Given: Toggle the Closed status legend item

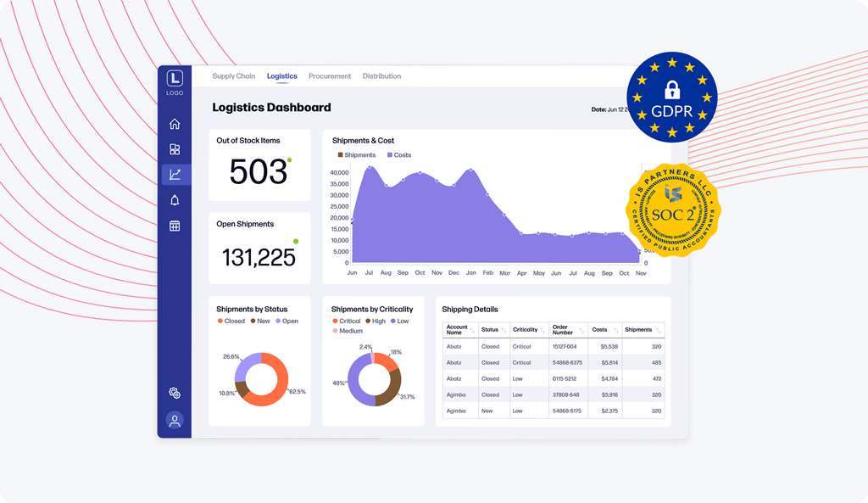Looking at the screenshot, I should (231, 321).
